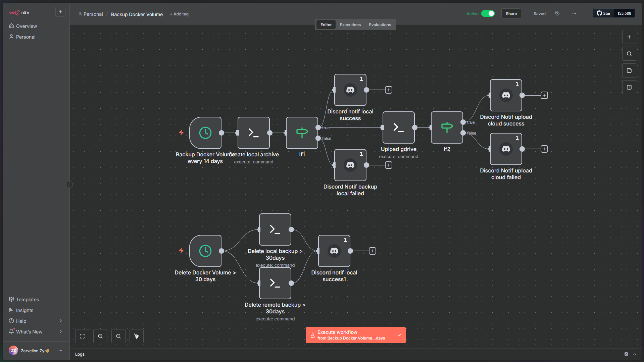Click the tidy up workflow icon
The height and width of the screenshot is (362, 644).
137,336
